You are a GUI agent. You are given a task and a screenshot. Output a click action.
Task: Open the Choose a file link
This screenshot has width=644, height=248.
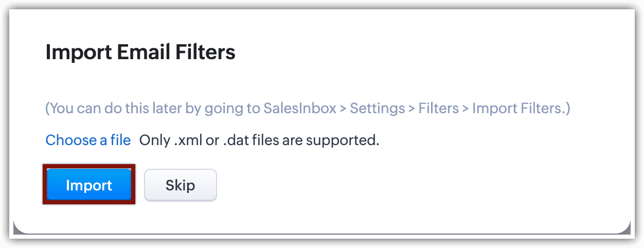88,140
